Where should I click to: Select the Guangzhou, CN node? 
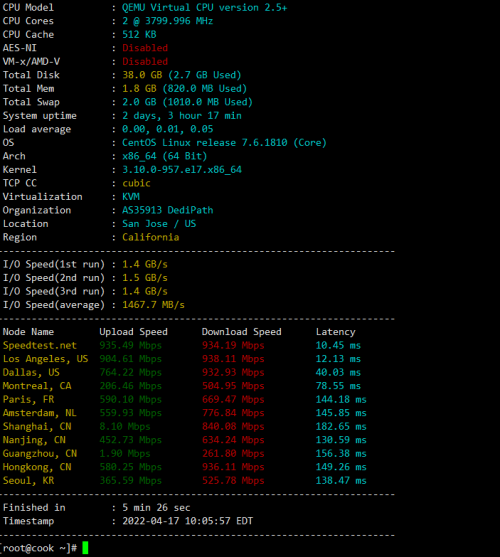click(x=39, y=453)
